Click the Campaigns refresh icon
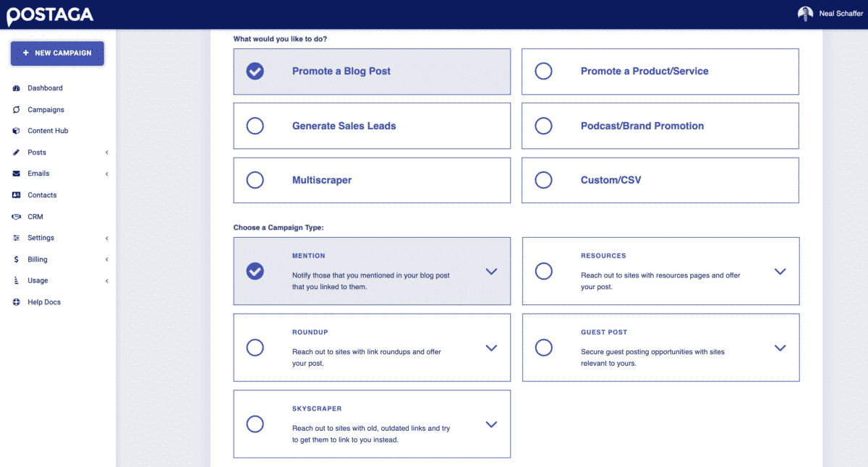 17,110
